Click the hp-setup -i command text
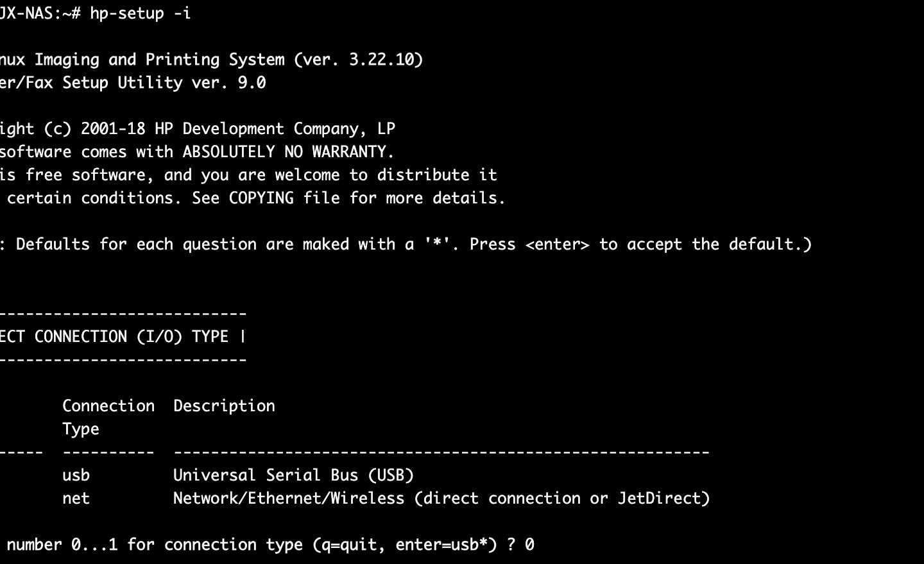Viewport: 924px width, 564px height. pos(140,13)
